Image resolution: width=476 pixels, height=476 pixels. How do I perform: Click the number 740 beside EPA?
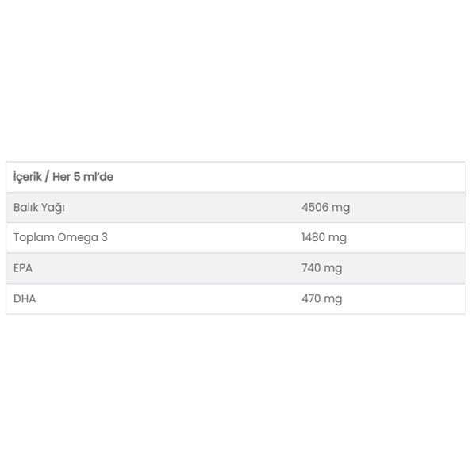pyautogui.click(x=311, y=268)
